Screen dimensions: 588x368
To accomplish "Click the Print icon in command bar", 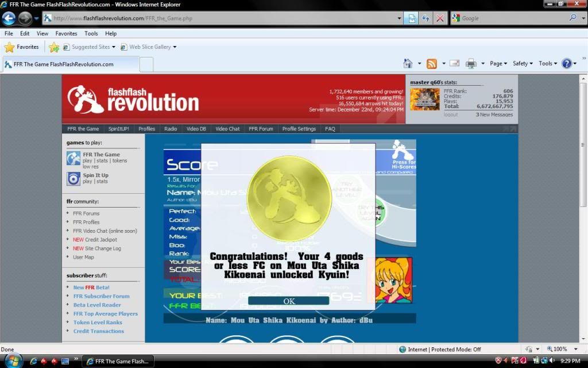I will (471, 64).
